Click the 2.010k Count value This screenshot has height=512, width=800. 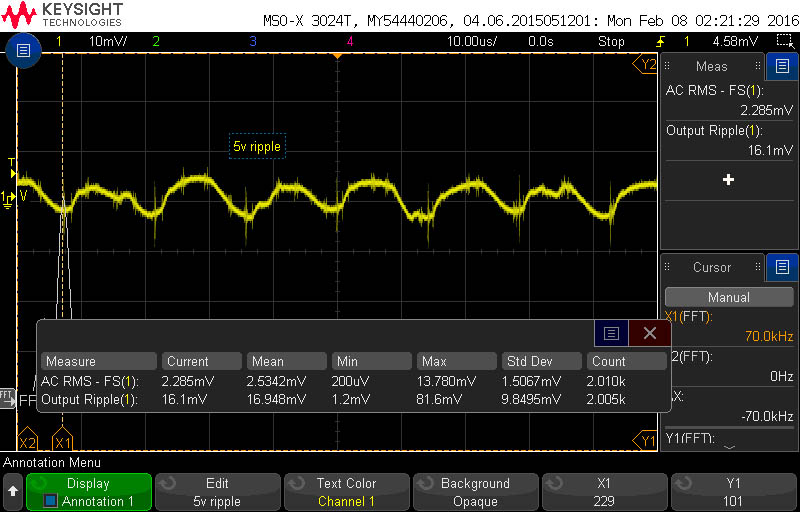(606, 381)
